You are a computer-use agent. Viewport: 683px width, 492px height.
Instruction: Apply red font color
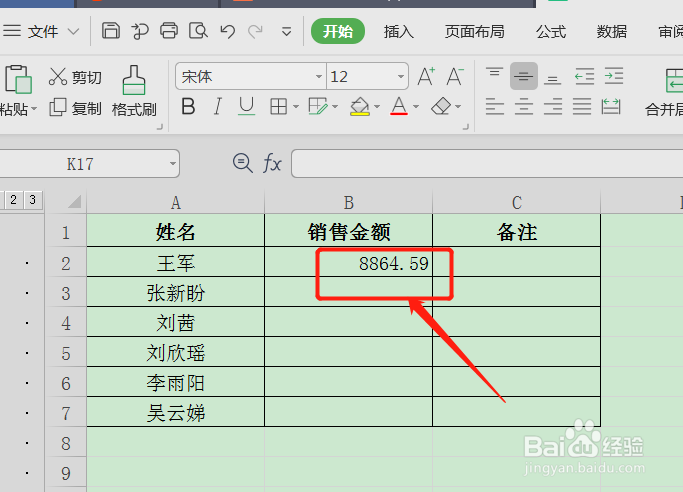[399, 106]
